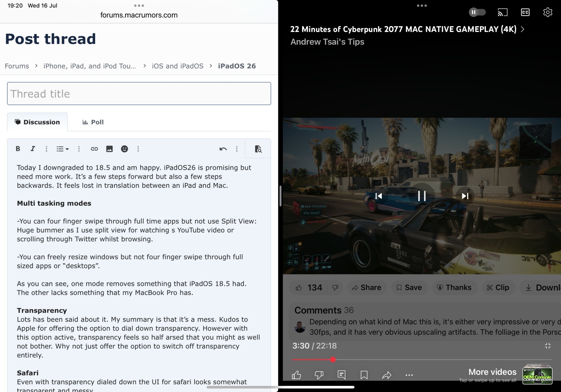561x392 pixels.
Task: Insert a link in the post
Action: [x=94, y=149]
